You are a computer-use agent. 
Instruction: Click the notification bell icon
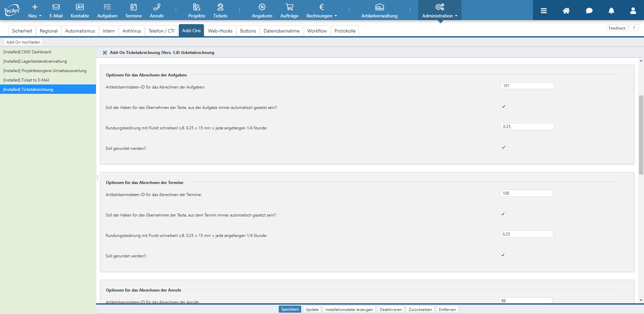click(x=611, y=11)
